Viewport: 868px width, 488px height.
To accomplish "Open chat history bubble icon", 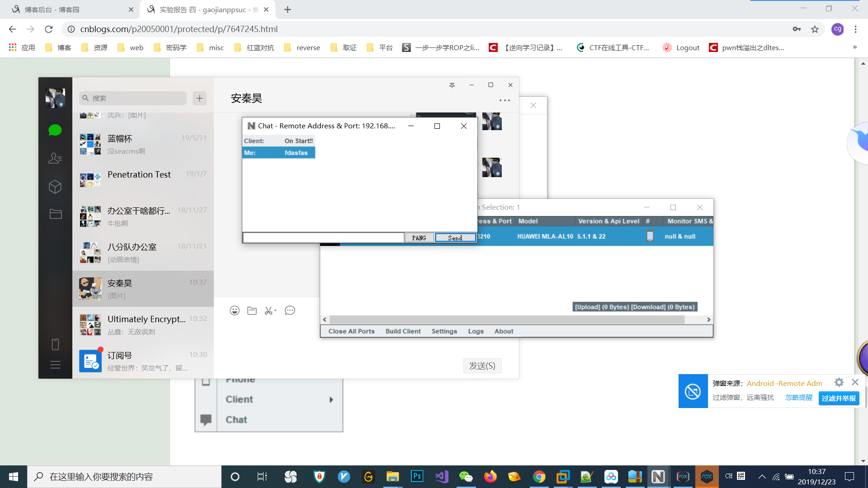I will pos(290,310).
